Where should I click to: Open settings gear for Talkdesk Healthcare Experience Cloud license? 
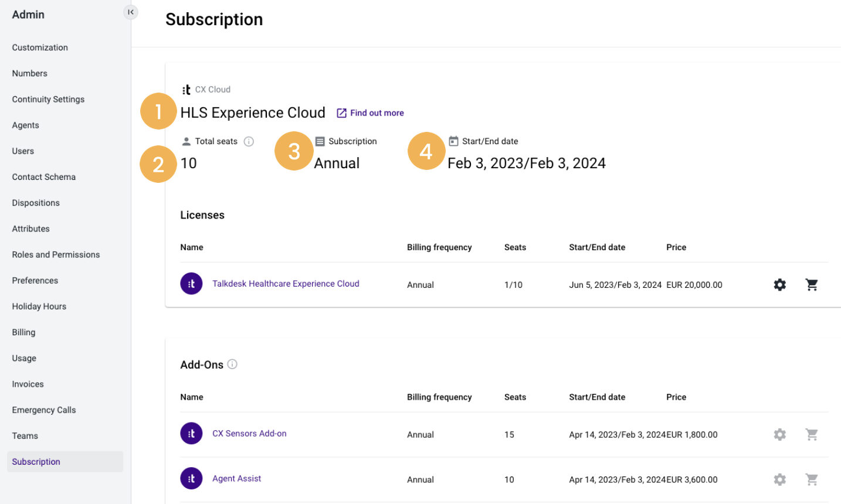point(779,285)
